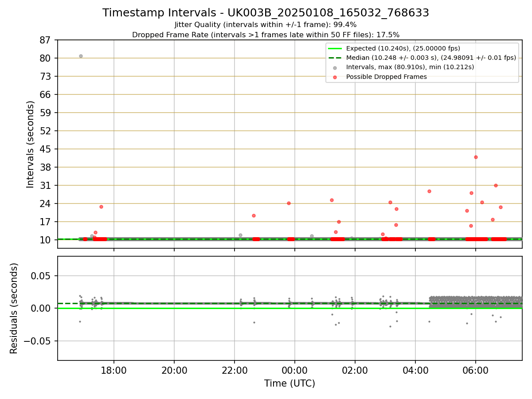Click the 'Residuals (seconds)' y-axis label
The width and height of the screenshot is (532, 399).
[14, 308]
